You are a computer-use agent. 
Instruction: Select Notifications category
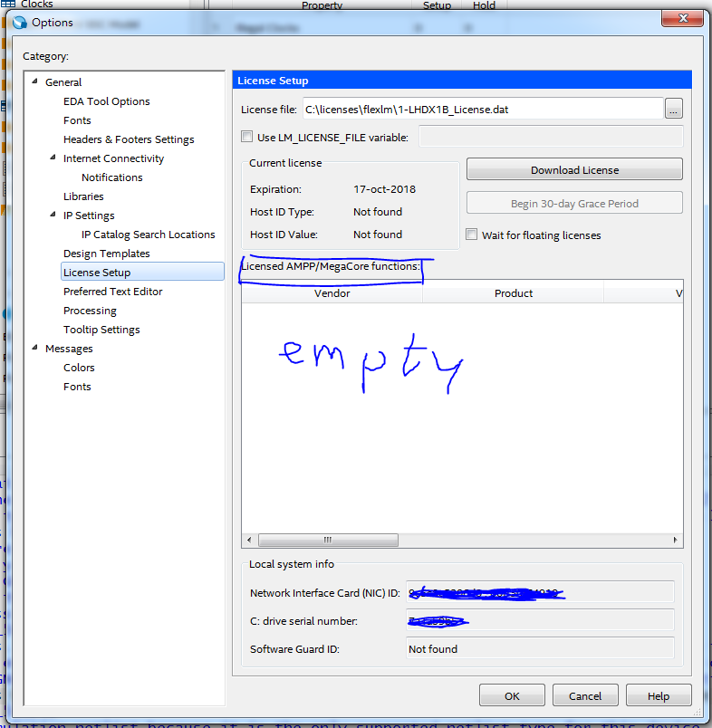coord(112,177)
